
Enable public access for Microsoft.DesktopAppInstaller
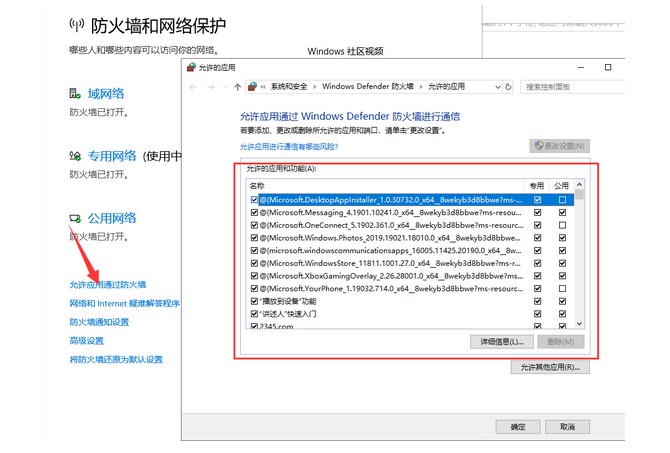pos(562,200)
